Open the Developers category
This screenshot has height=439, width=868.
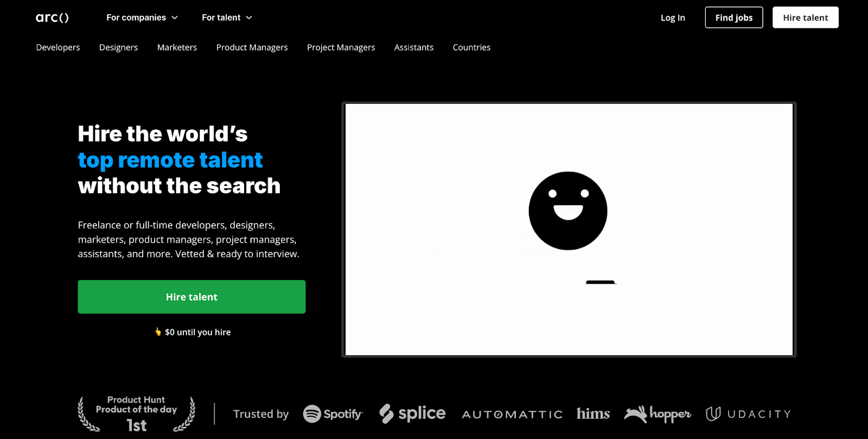58,48
